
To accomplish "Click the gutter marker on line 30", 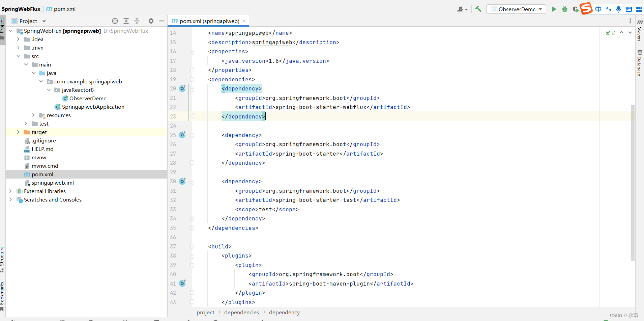I will point(182,181).
